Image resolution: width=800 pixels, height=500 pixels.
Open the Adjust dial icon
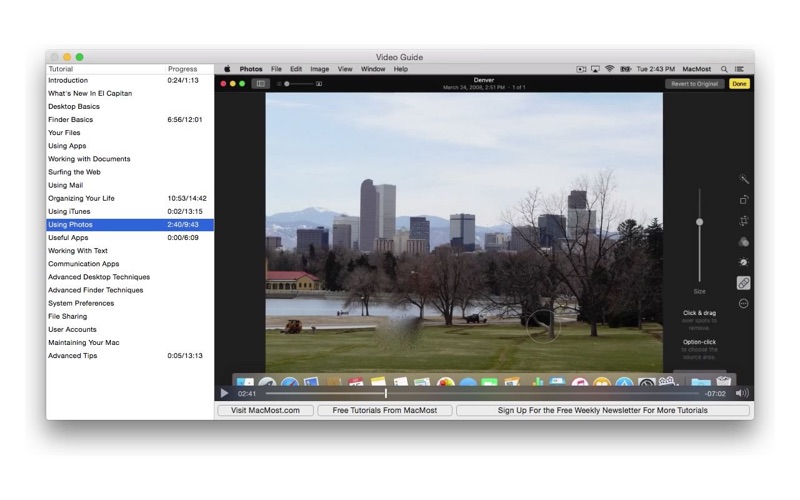tap(743, 262)
